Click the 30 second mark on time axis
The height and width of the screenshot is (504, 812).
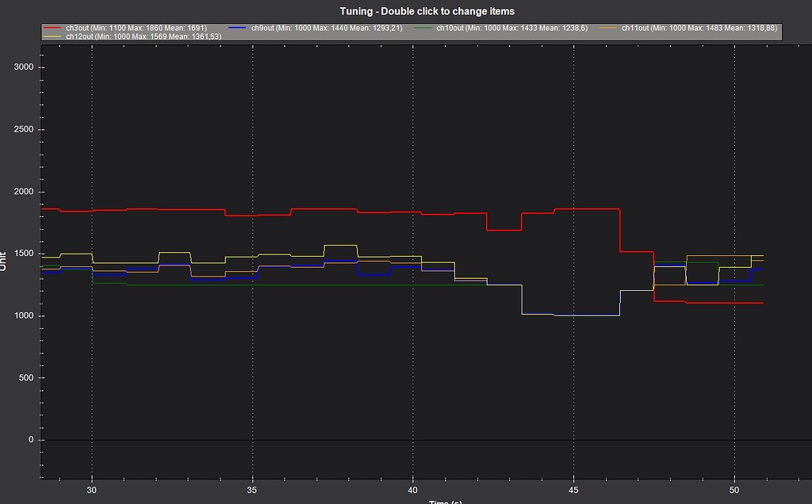tap(92, 491)
